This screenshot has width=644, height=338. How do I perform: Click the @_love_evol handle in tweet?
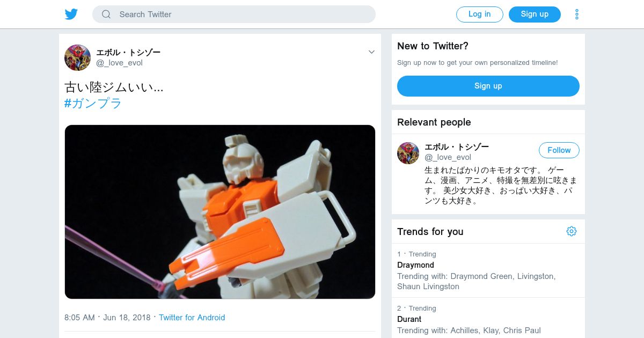[x=119, y=63]
